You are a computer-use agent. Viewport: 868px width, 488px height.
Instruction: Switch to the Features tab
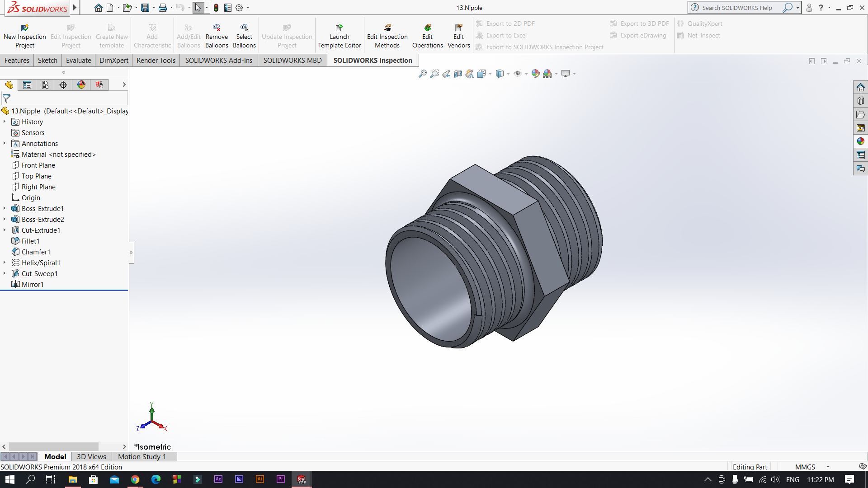tap(17, 60)
